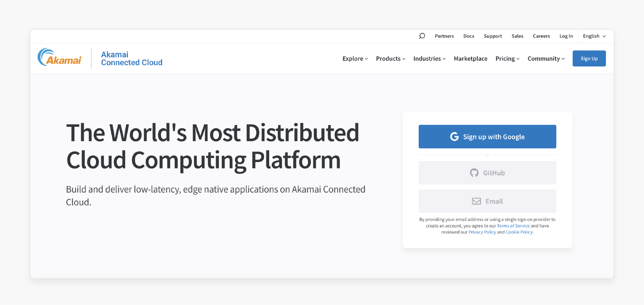
Task: Expand the Pricing menu
Action: coord(507,59)
